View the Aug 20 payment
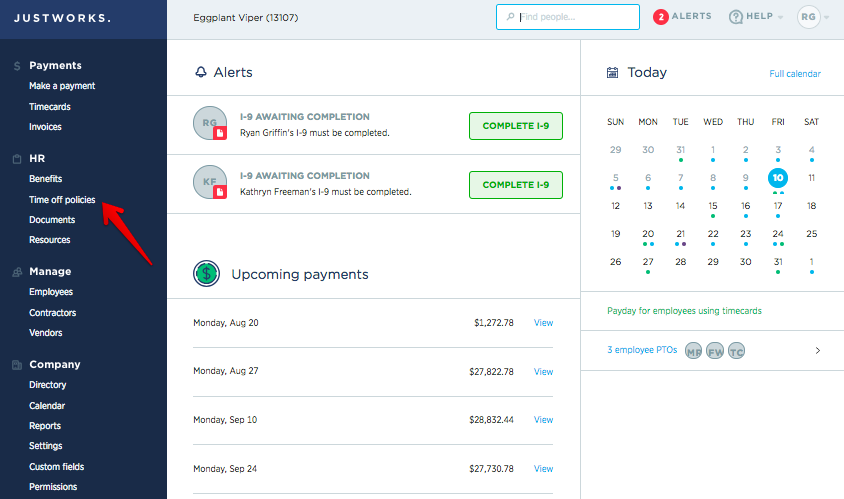The image size is (844, 499). point(543,323)
